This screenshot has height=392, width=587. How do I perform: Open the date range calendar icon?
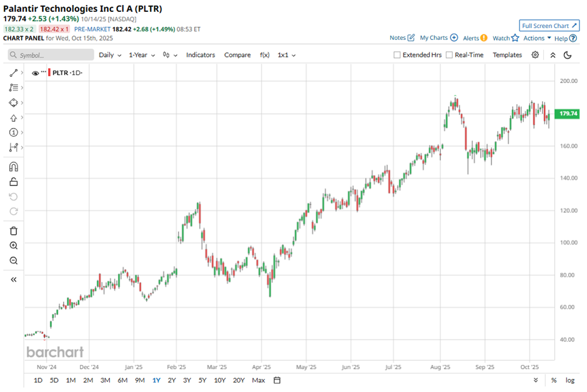coord(277,380)
